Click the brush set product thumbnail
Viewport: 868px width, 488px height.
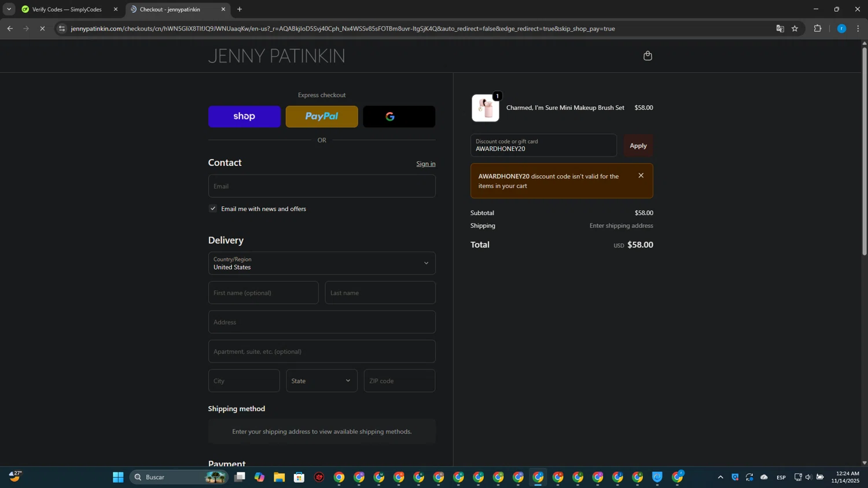tap(485, 108)
